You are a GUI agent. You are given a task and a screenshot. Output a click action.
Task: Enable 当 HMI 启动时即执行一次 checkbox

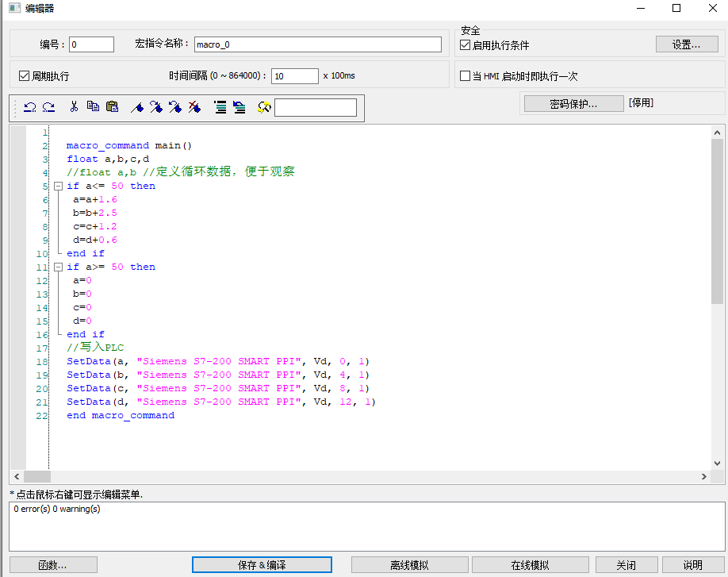click(466, 76)
